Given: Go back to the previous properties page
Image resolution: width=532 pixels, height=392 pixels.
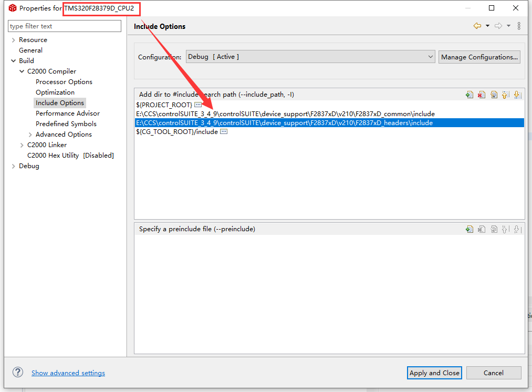Looking at the screenshot, I should 477,26.
